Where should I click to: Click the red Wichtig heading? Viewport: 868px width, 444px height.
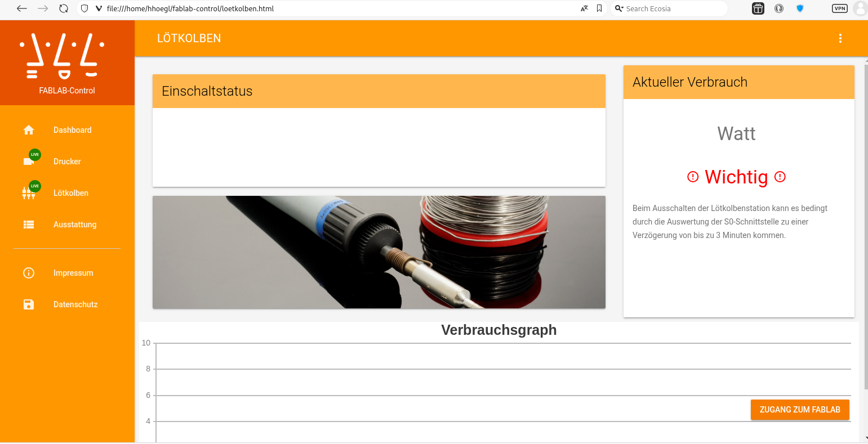pos(736,177)
